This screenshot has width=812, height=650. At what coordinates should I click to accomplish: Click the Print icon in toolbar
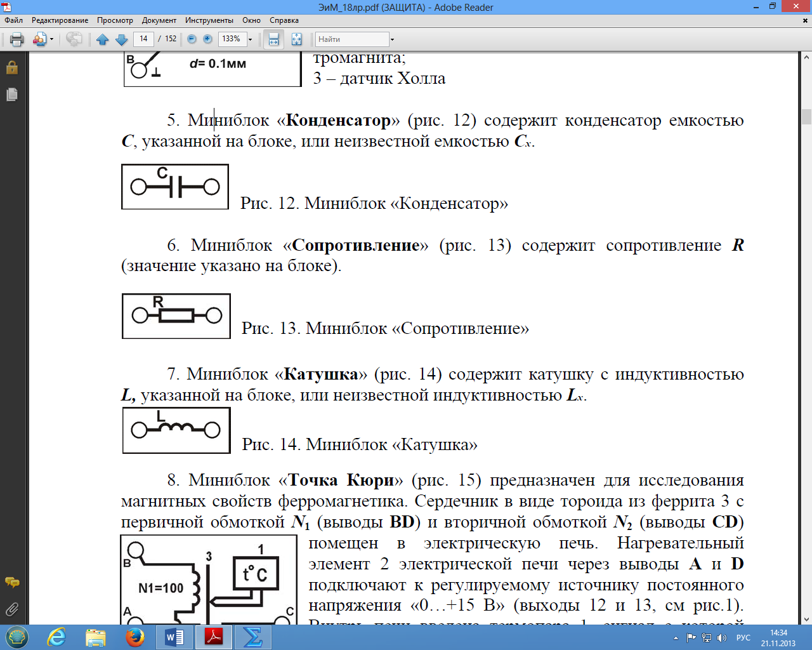click(x=17, y=39)
